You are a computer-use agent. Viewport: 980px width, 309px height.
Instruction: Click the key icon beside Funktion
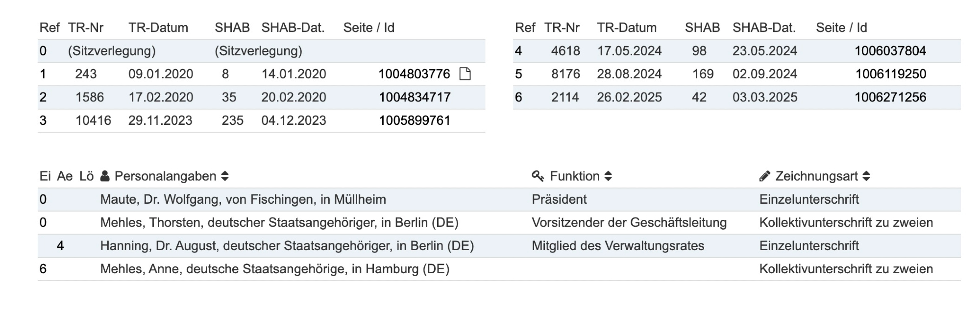538,176
